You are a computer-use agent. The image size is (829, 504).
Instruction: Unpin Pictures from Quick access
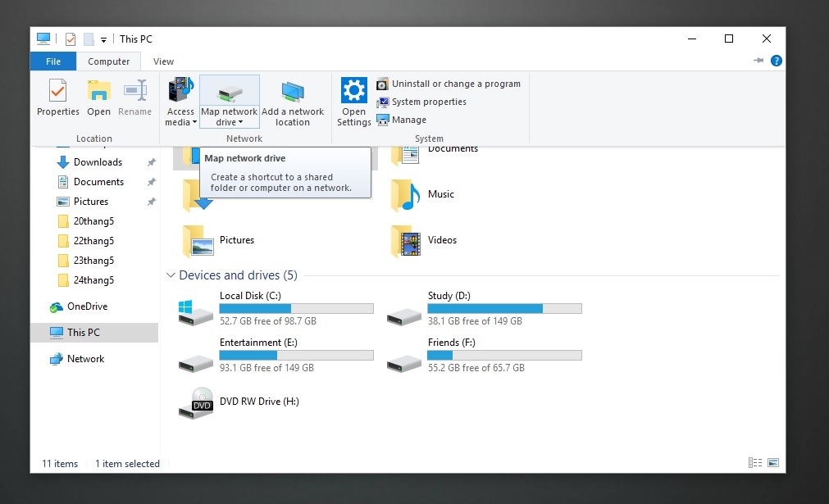coord(150,201)
